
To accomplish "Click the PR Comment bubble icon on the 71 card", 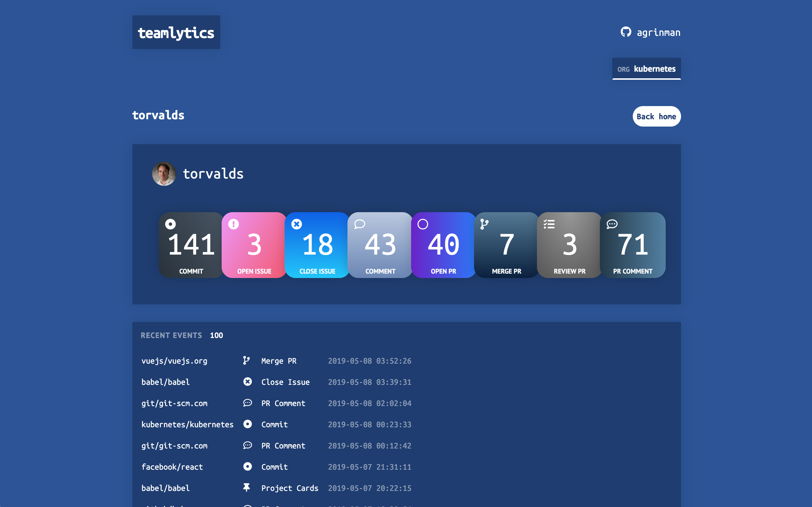I will pos(612,225).
